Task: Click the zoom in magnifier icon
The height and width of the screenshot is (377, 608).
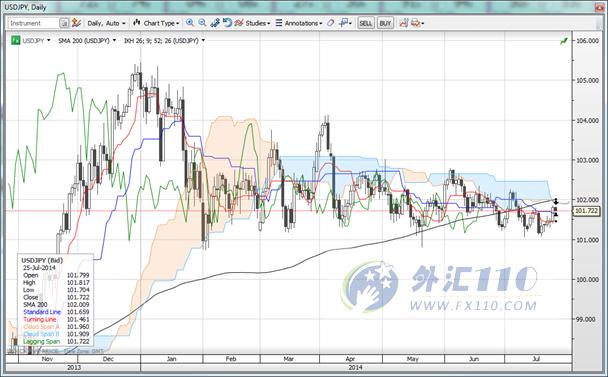Action: 190,23
